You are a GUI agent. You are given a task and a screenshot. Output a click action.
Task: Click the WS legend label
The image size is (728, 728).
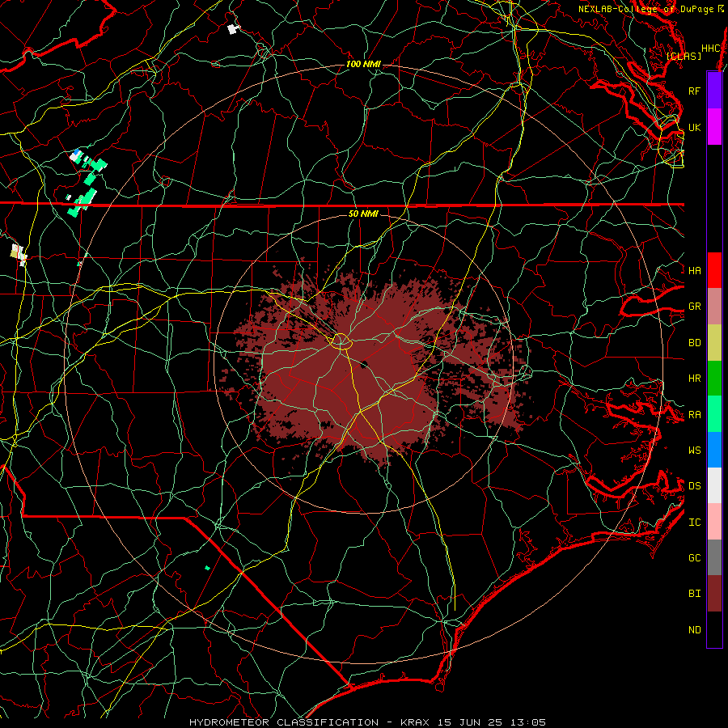pos(694,451)
